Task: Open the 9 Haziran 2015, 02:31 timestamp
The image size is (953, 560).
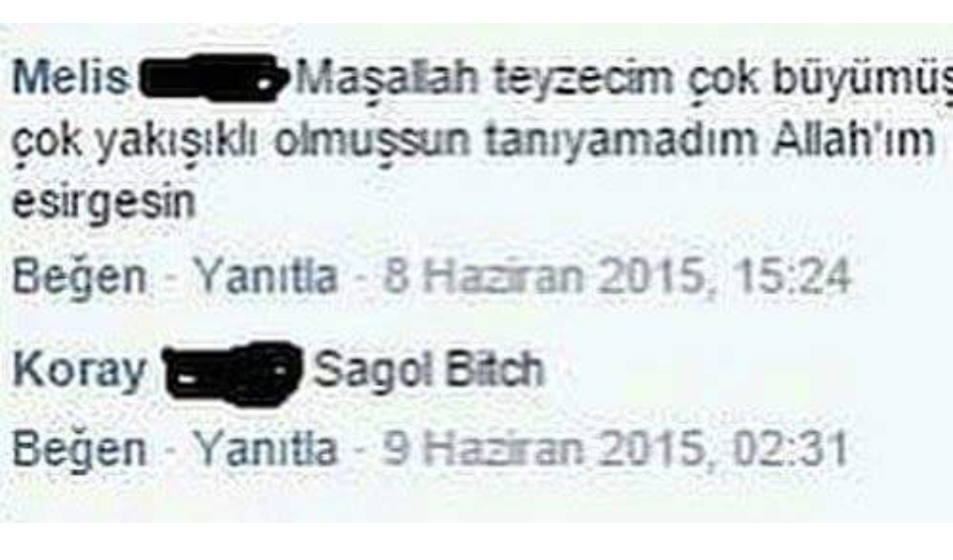Action: click(x=614, y=450)
